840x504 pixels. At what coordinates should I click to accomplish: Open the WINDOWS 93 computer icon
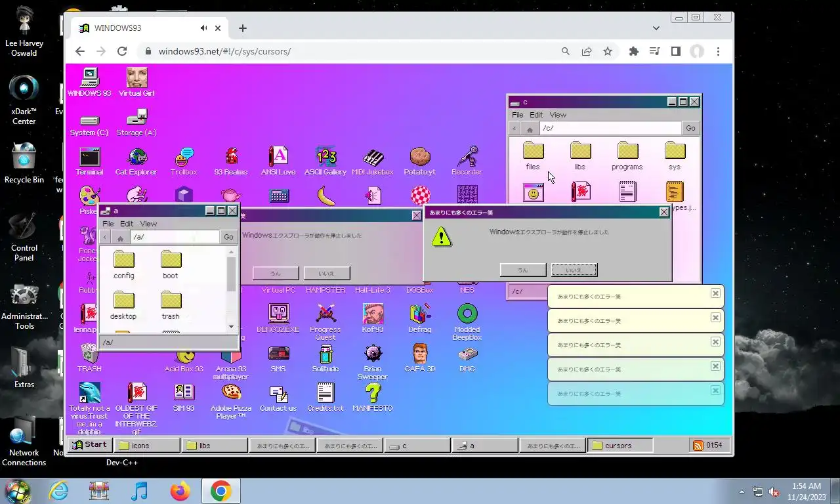coord(89,83)
